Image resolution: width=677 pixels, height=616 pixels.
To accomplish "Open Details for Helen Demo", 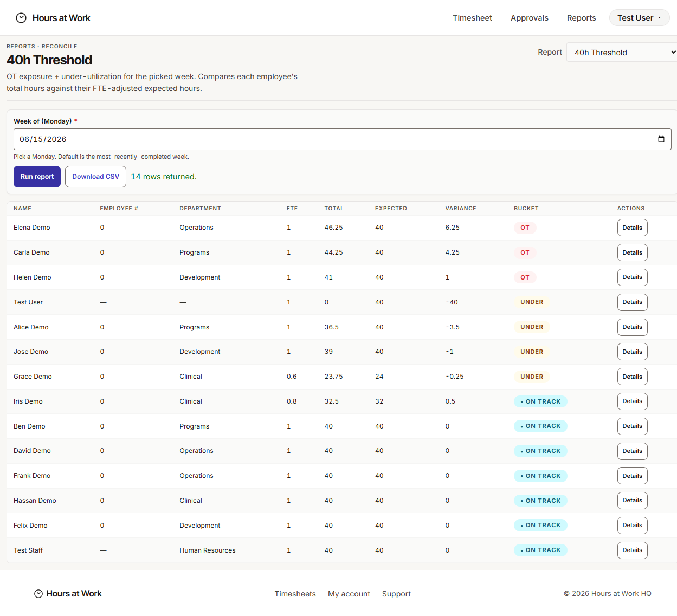I will point(632,277).
